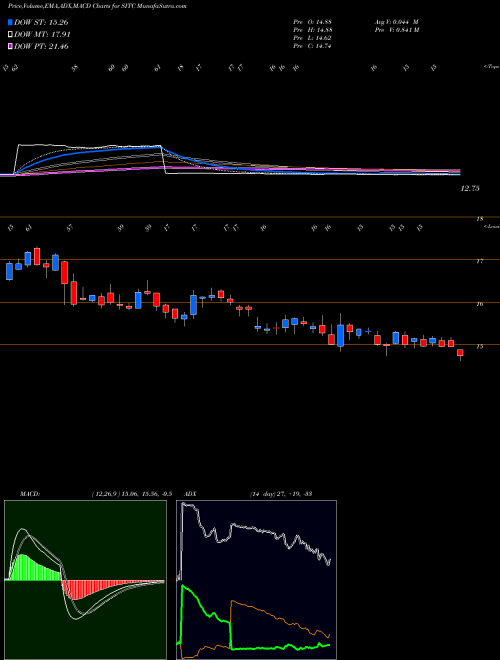500x660 pixels.
Task: Click the 'Pre C: 14.74' value
Action: (x=313, y=46)
